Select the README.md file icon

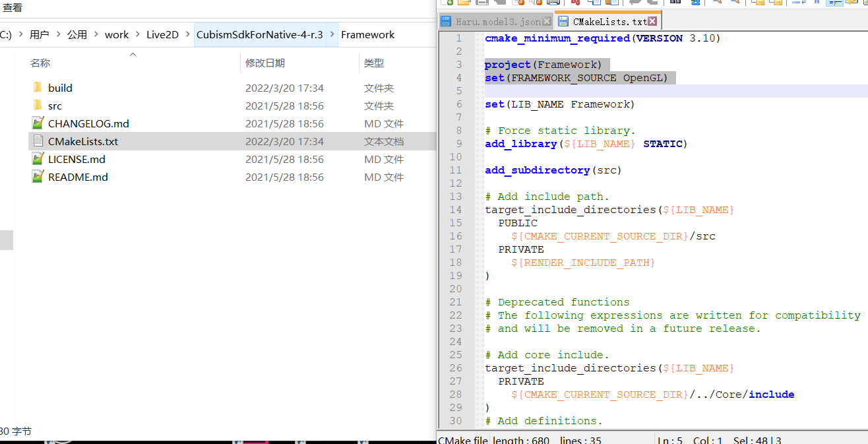coord(38,177)
